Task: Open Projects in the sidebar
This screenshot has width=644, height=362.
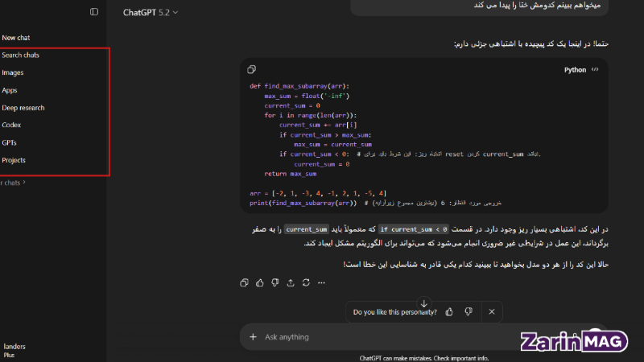Action: tap(14, 160)
